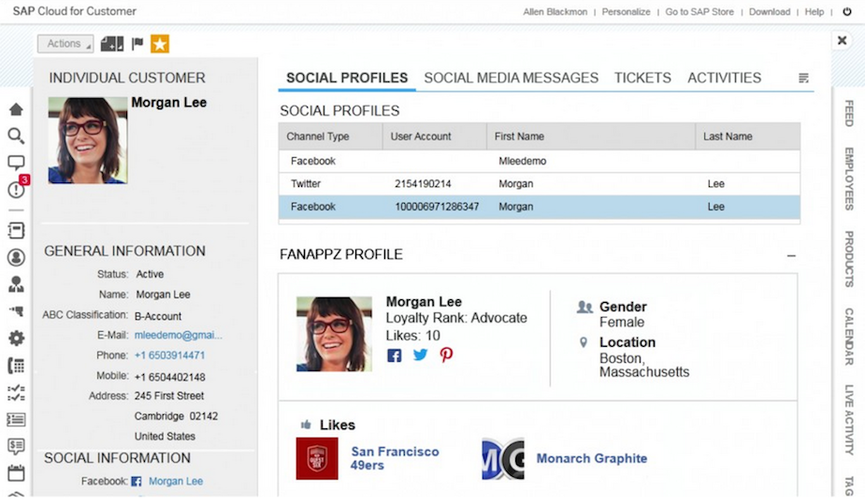865x504 pixels.
Task: Open the San Francisco 49ers like
Action: click(x=395, y=458)
